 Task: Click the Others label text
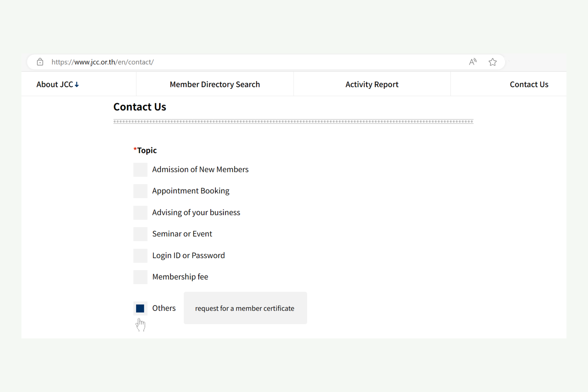point(164,308)
